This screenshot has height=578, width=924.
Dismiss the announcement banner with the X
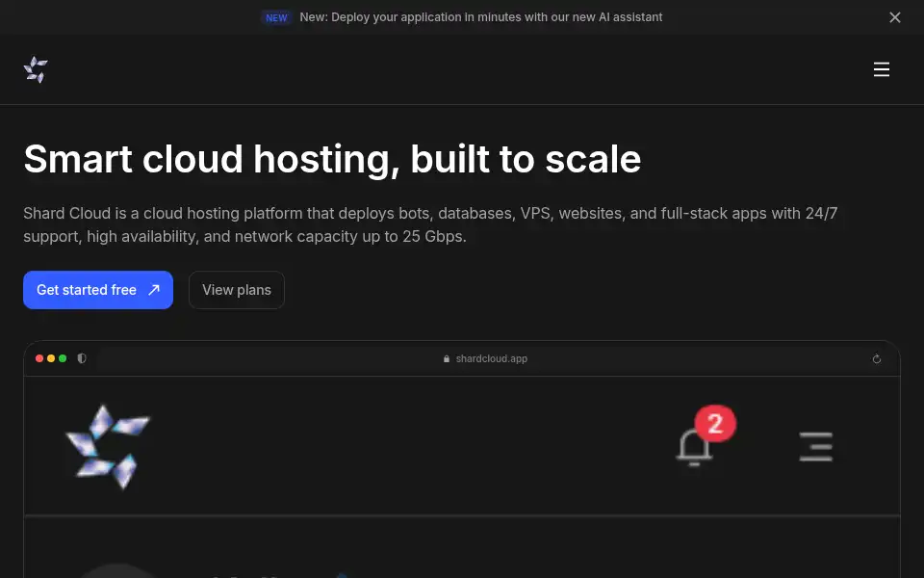pyautogui.click(x=894, y=17)
